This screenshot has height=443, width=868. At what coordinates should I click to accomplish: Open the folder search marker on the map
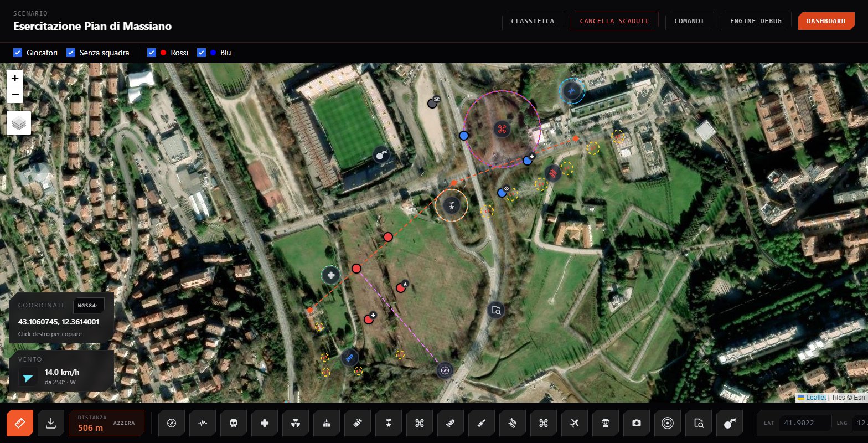tap(496, 310)
